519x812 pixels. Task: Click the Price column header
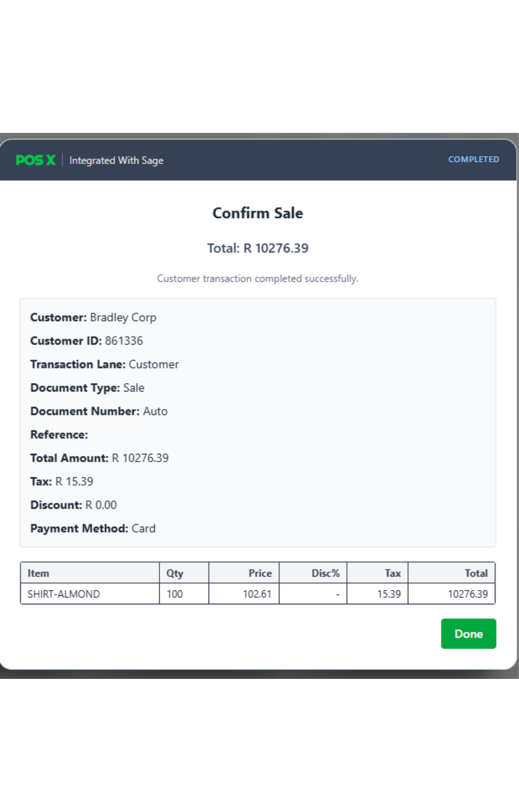pos(244,573)
